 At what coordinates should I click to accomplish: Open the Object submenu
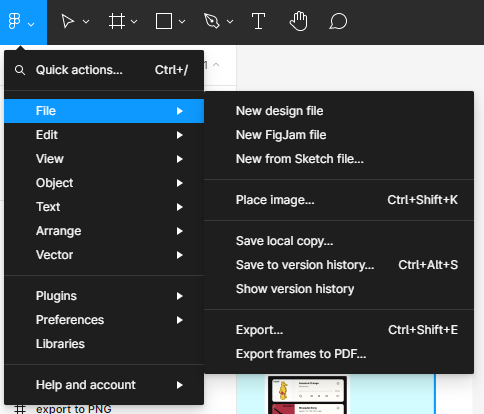click(104, 183)
